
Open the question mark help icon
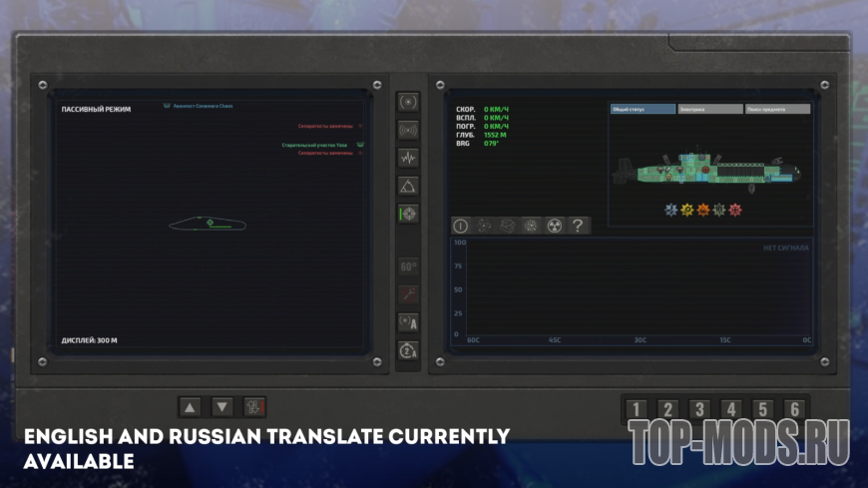pyautogui.click(x=578, y=226)
